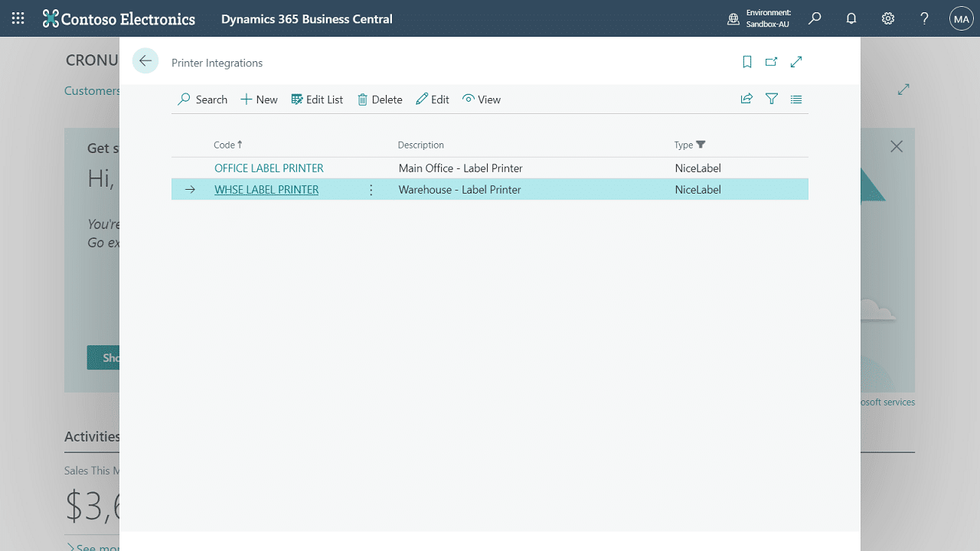Click the Delete action
This screenshot has height=551, width=980.
tap(380, 99)
